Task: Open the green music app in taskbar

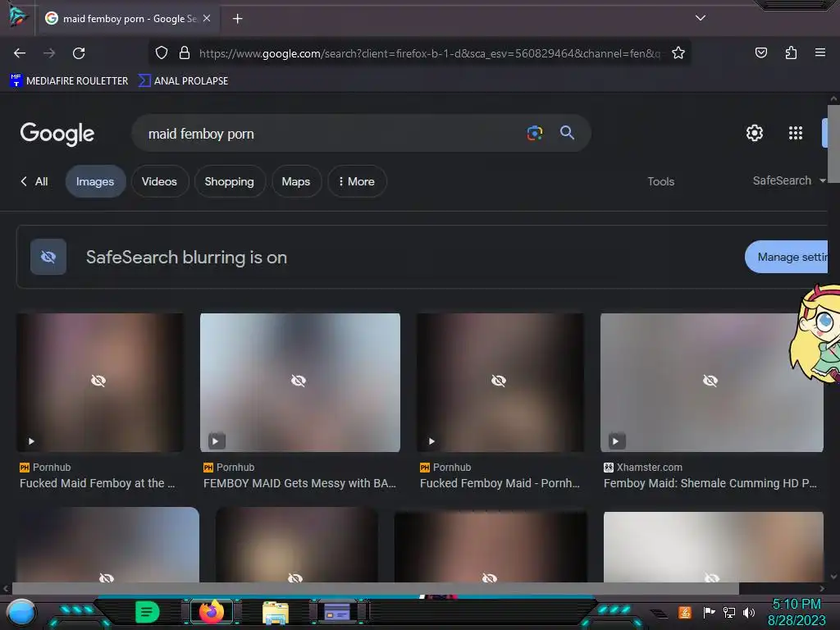Action: coord(147,612)
